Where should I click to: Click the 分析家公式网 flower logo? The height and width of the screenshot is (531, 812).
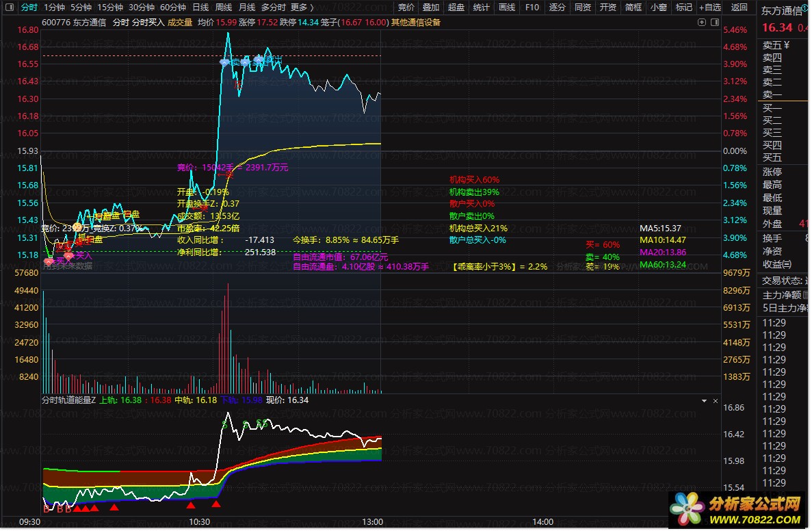pos(683,510)
